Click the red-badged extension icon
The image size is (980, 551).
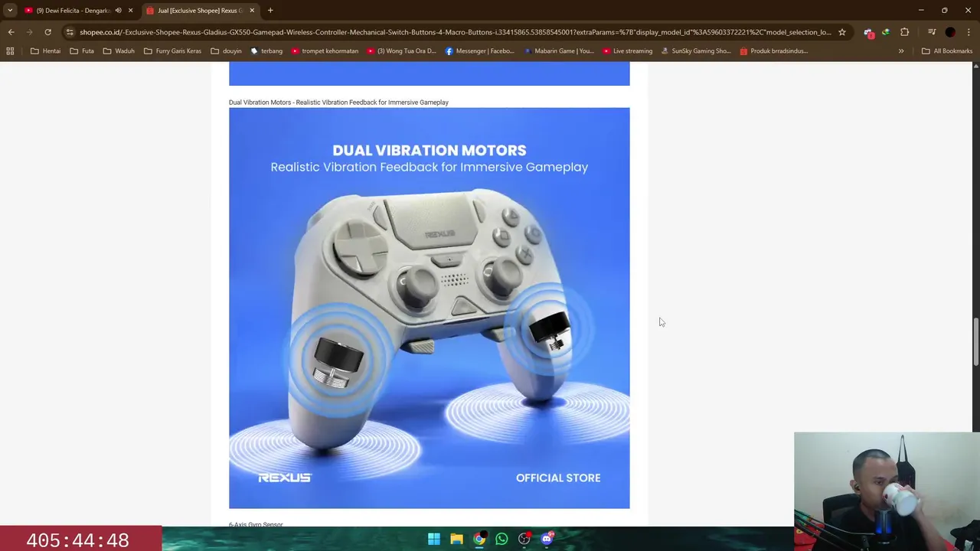[x=868, y=32]
